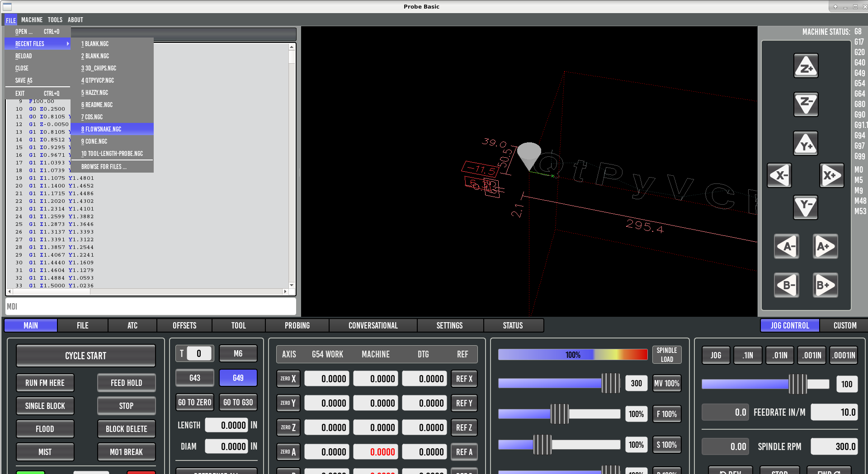Click the MDI command input field

[151, 306]
